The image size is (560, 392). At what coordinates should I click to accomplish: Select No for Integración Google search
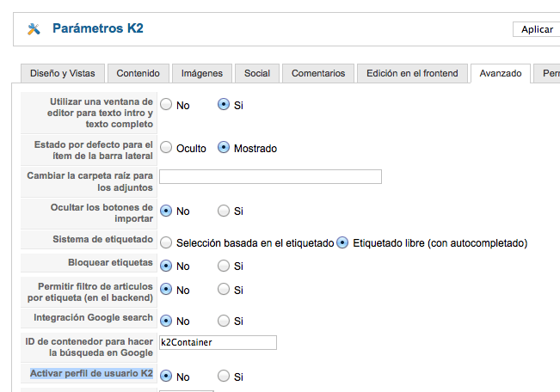pyautogui.click(x=166, y=321)
